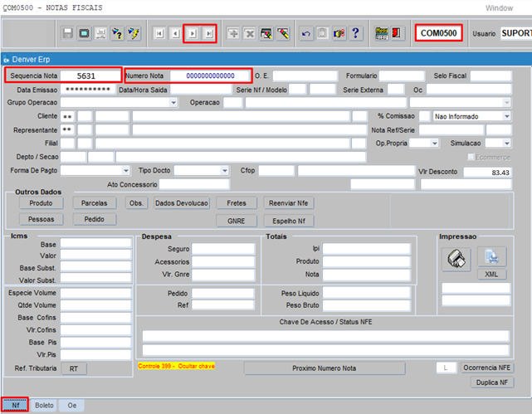Go to the next record arrow

(x=193, y=33)
